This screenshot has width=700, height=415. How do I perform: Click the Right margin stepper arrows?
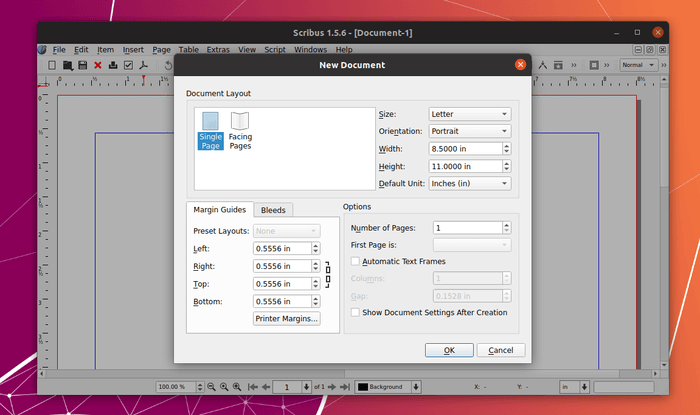[x=316, y=266]
